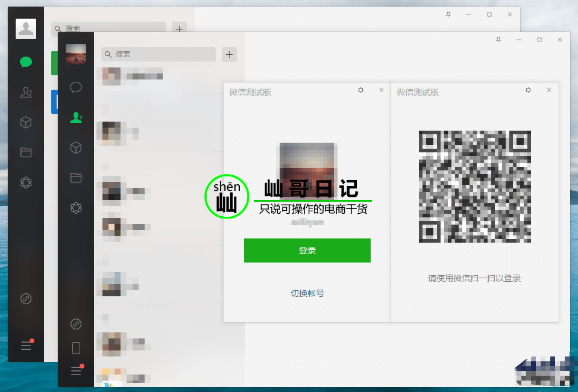Image resolution: width=578 pixels, height=392 pixels.
Task: Open the hamburger menu in the front window
Action: pyautogui.click(x=77, y=370)
